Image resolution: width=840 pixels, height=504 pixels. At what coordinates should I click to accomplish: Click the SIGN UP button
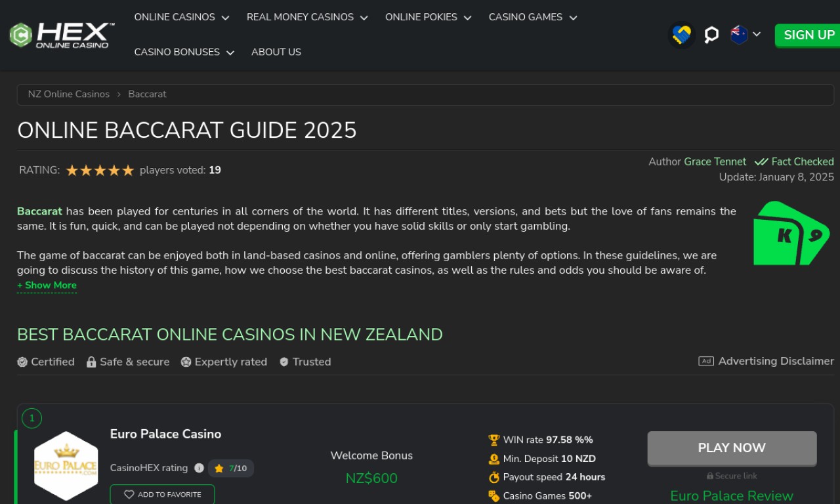809,35
